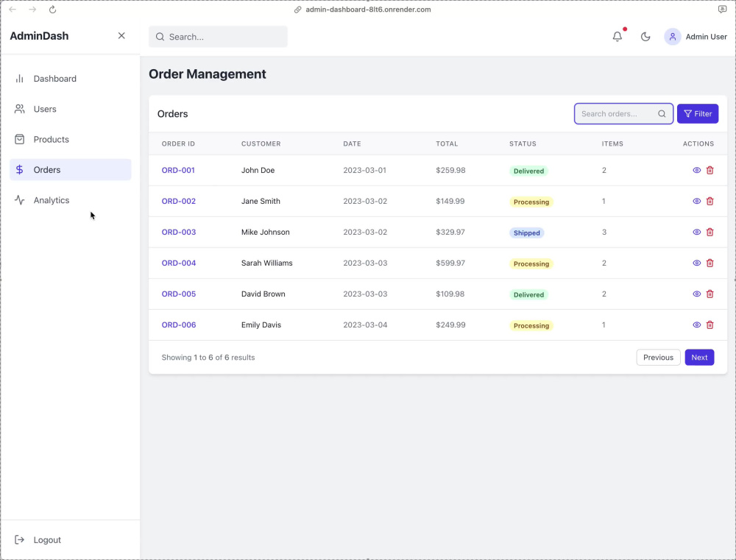
Task: Click the ORDER ID column header
Action: [x=178, y=143]
